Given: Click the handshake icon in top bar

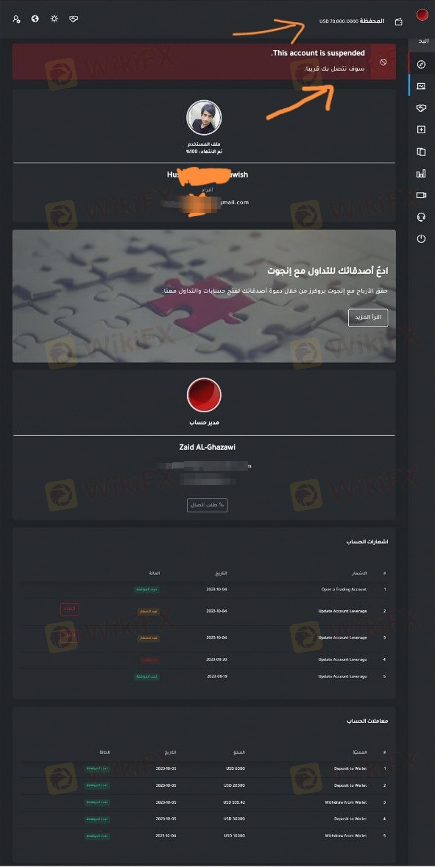Looking at the screenshot, I should [x=74, y=19].
